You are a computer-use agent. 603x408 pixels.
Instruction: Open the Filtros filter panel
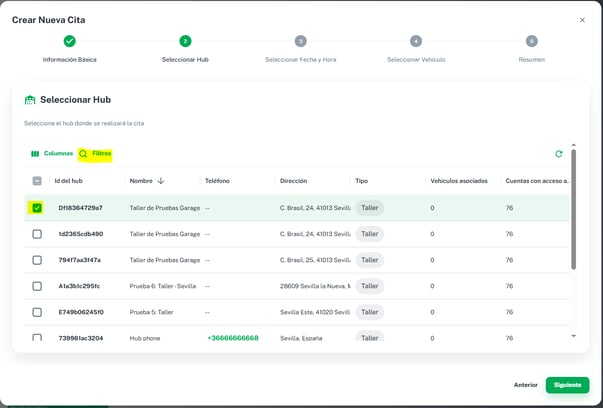pyautogui.click(x=95, y=154)
